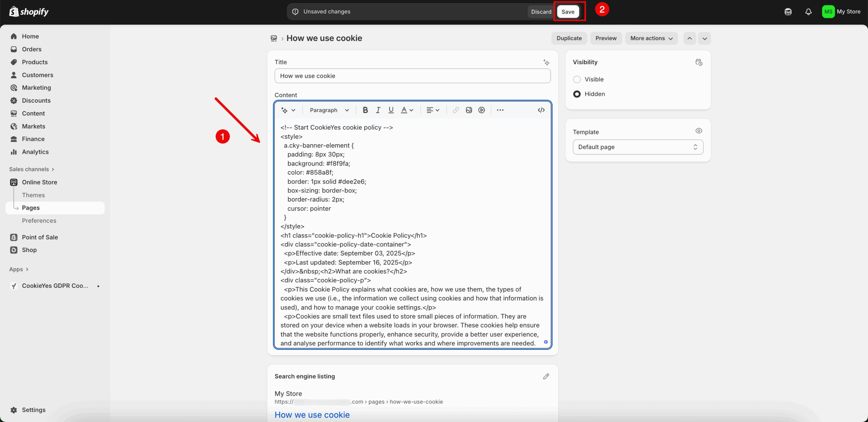Open the Default page template dropdown
The image size is (868, 422).
[637, 147]
